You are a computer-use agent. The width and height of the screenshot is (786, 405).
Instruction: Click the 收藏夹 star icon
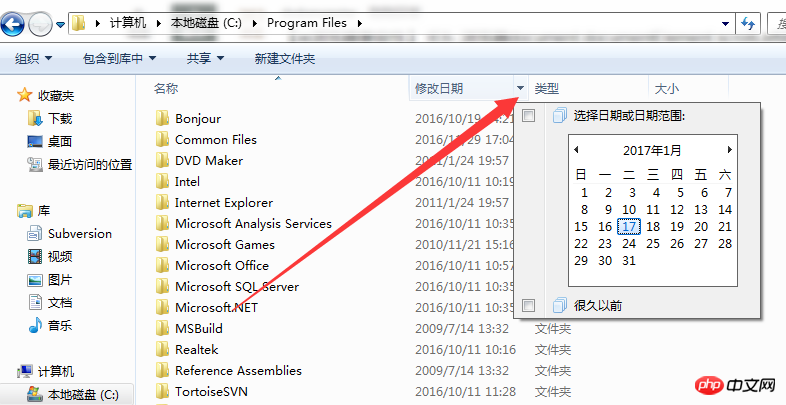click(24, 95)
